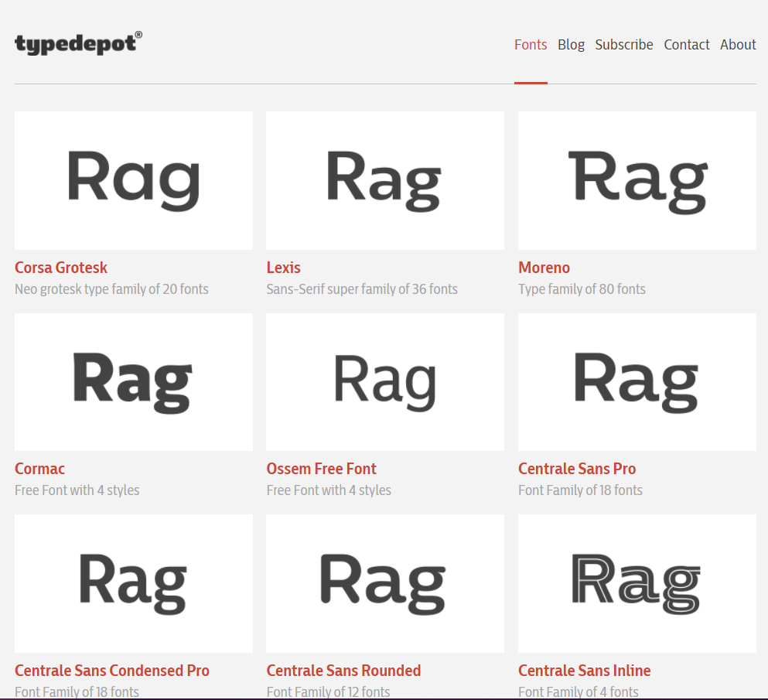Image resolution: width=768 pixels, height=700 pixels.
Task: Open the Centrale Sans Rounded thumbnail
Action: click(385, 583)
